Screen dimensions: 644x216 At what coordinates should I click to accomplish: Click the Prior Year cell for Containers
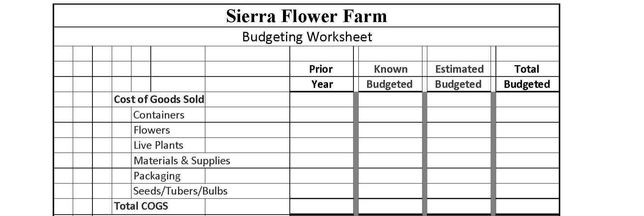[322, 115]
